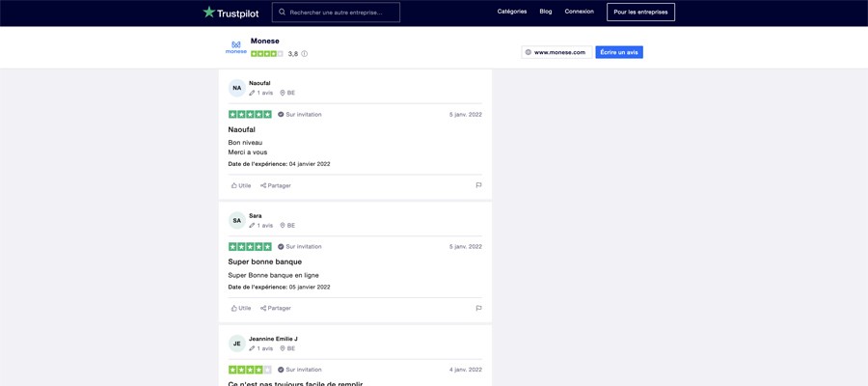Click the date '4 janv. 2022' on Jeannine's review
The width and height of the screenshot is (868, 386).
coord(466,370)
